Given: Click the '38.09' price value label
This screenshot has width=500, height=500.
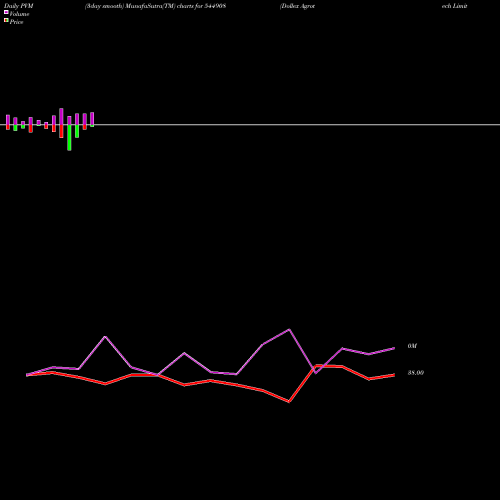Looking at the screenshot, I should coord(416,373).
